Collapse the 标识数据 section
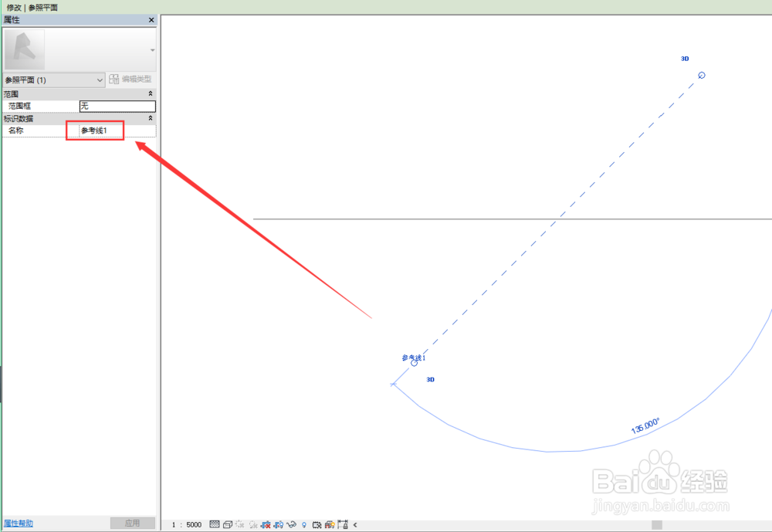Viewport: 772px width, 532px height. (151, 118)
